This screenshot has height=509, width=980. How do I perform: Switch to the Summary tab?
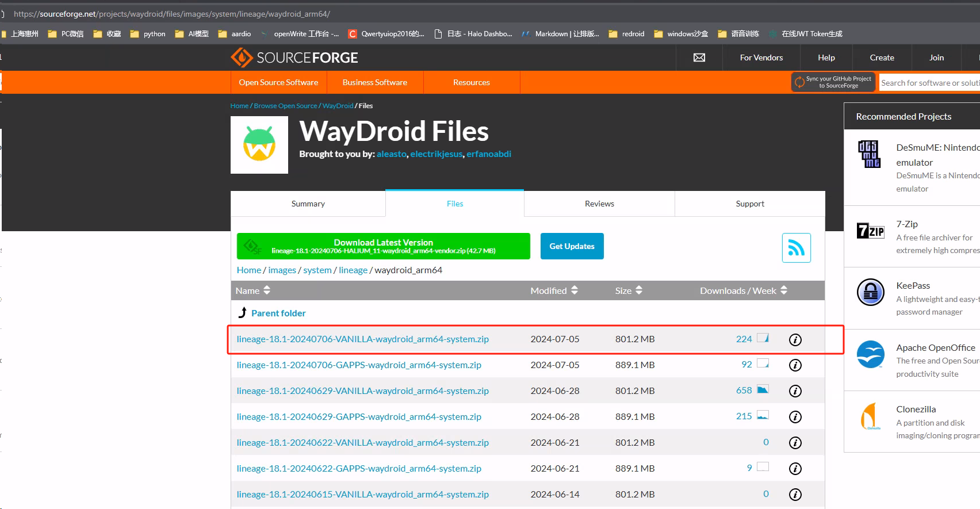pyautogui.click(x=308, y=204)
